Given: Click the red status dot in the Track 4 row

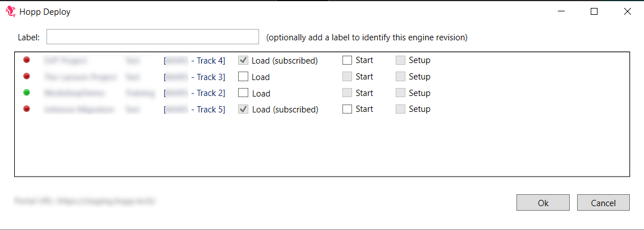Looking at the screenshot, I should coord(27,60).
